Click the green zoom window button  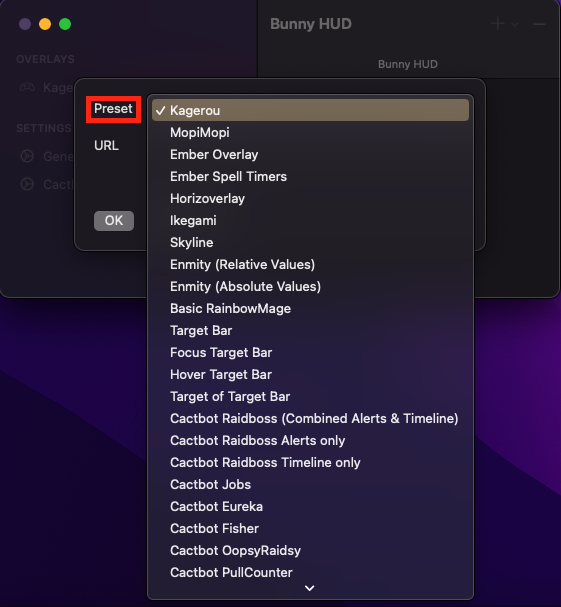tap(65, 24)
